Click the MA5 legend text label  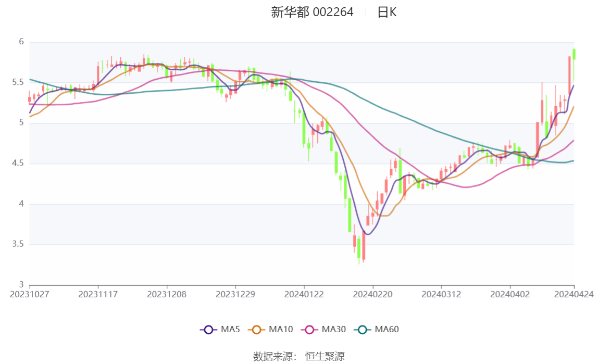click(230, 330)
